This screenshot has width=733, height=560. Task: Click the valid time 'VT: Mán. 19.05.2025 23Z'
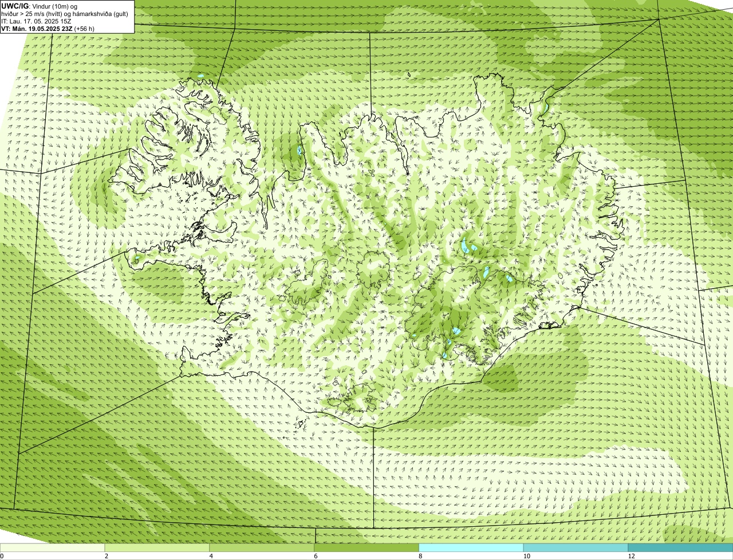(x=37, y=28)
